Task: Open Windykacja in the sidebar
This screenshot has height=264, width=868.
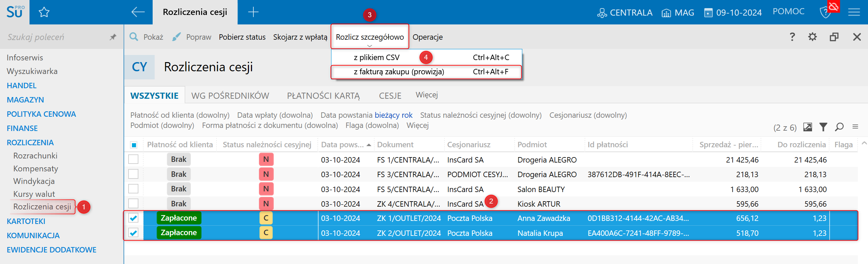Action: coord(34,181)
